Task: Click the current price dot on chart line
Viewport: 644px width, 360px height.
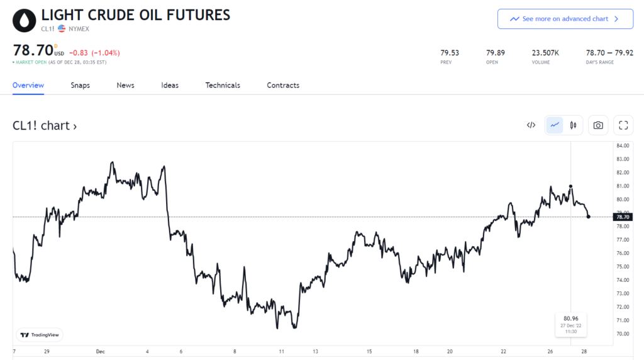Action: pyautogui.click(x=589, y=217)
